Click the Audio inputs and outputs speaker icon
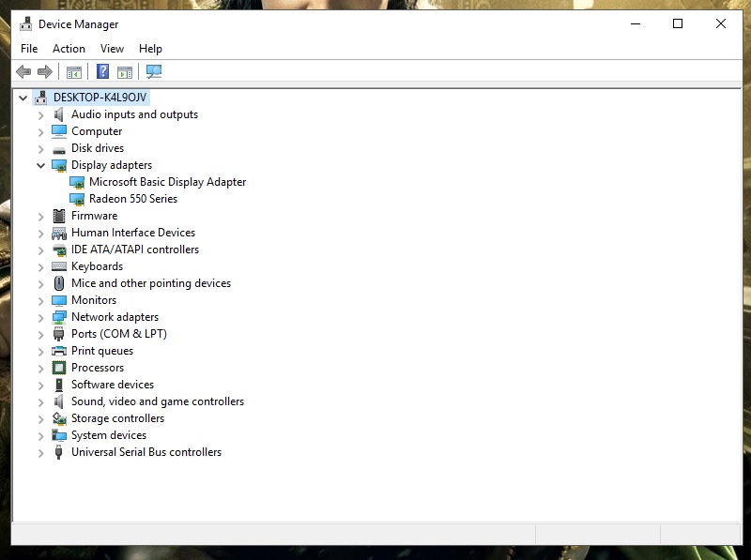The height and width of the screenshot is (560, 751). point(58,114)
